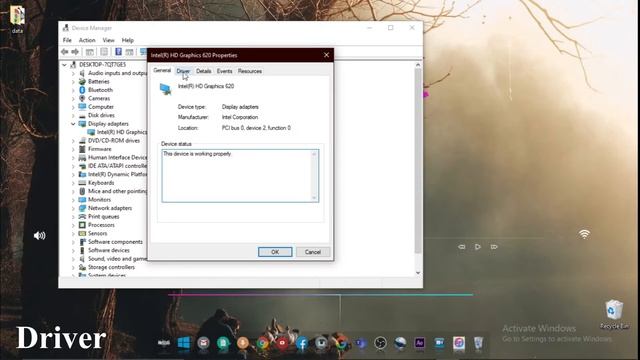640x360 pixels.
Task: Open Google Chrome from the dock
Action: 262,343
